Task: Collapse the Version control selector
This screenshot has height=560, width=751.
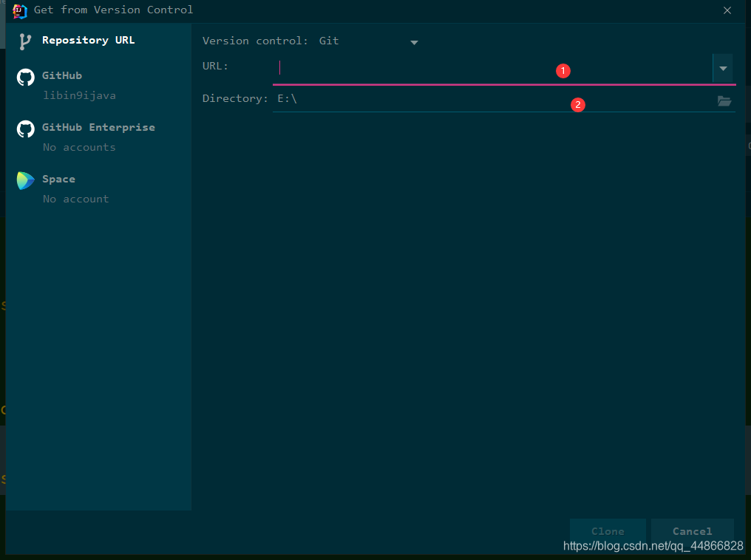Action: click(x=414, y=43)
